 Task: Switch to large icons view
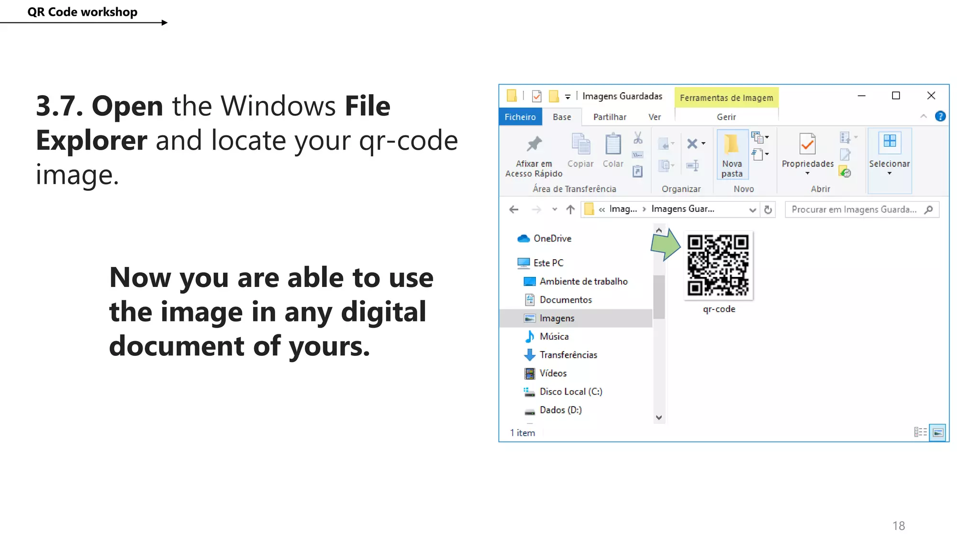(x=938, y=432)
